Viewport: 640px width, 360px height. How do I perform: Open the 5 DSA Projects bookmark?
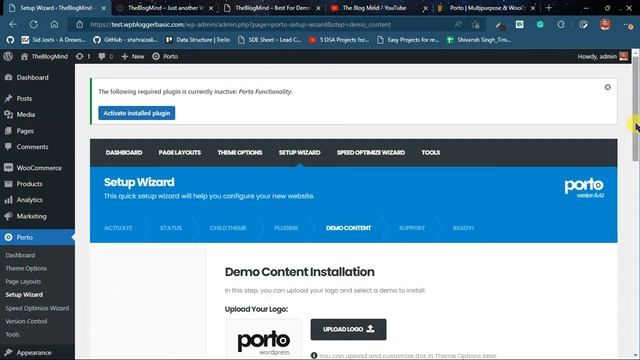click(339, 40)
